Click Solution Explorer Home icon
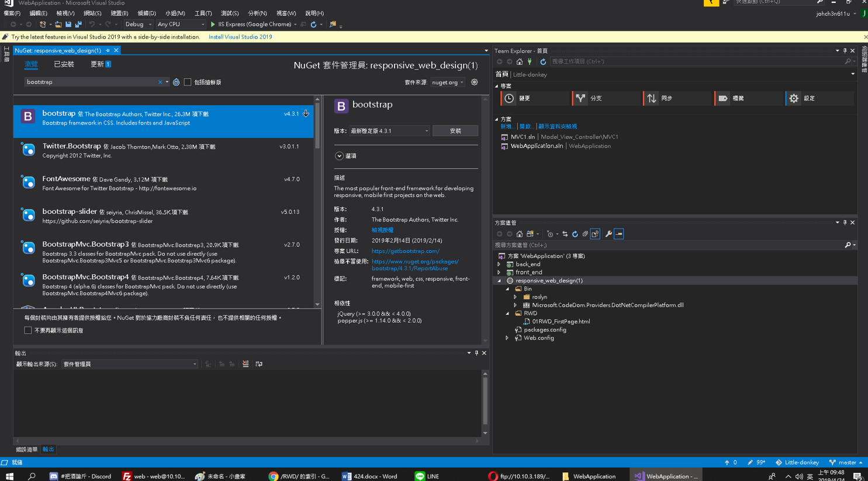Screen dimensions: 868x481 [520, 234]
